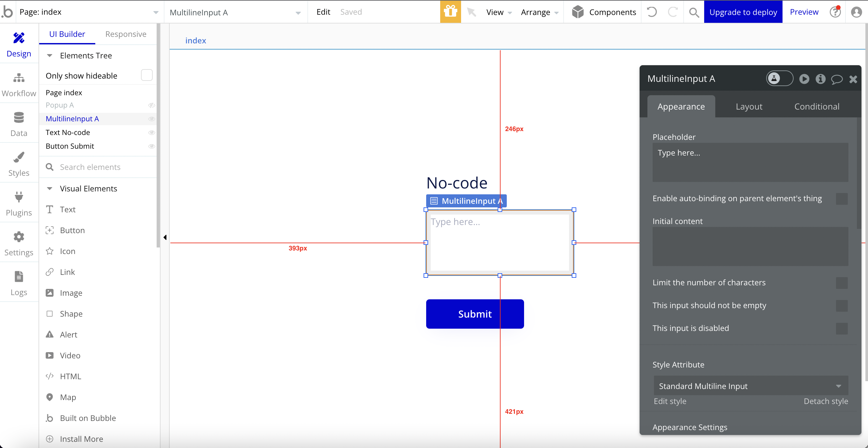Image resolution: width=868 pixels, height=448 pixels.
Task: Toggle visibility eye for Popup A
Action: tap(152, 105)
